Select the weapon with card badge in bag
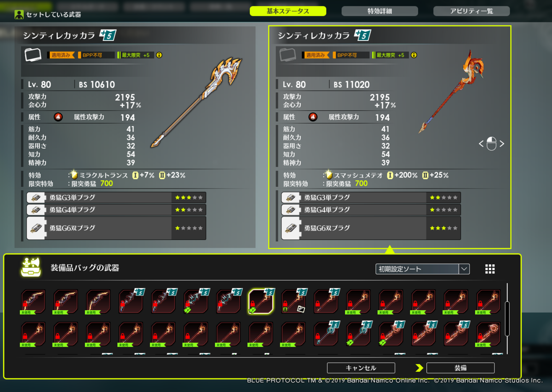The width and height of the screenshot is (552, 392). click(293, 301)
